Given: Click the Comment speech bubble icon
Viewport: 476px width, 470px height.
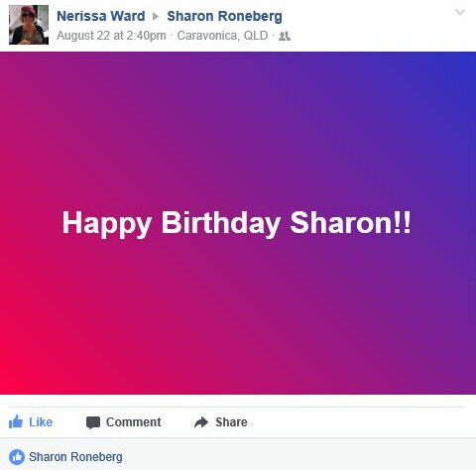Looking at the screenshot, I should pyautogui.click(x=93, y=422).
